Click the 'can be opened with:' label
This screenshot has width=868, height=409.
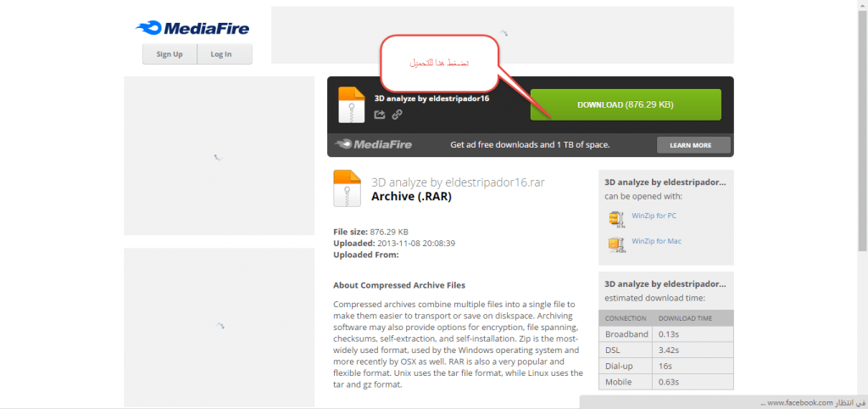[x=643, y=196]
